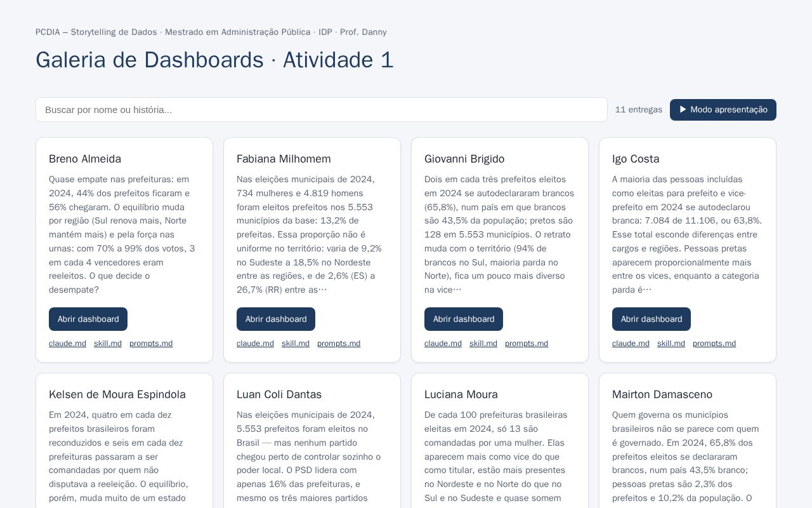Open skill.md link in Igo Costa card
Viewport: 812px width, 508px height.
click(671, 344)
